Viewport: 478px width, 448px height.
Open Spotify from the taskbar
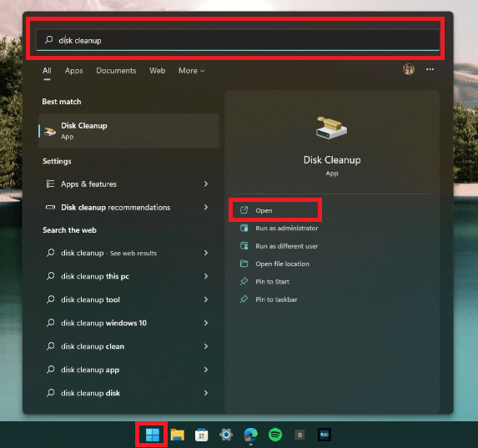pos(275,435)
